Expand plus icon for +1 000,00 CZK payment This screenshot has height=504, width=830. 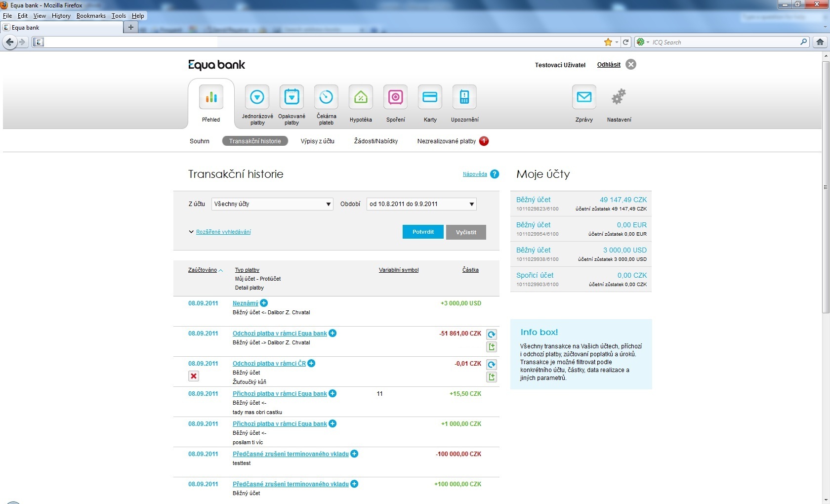tap(332, 423)
